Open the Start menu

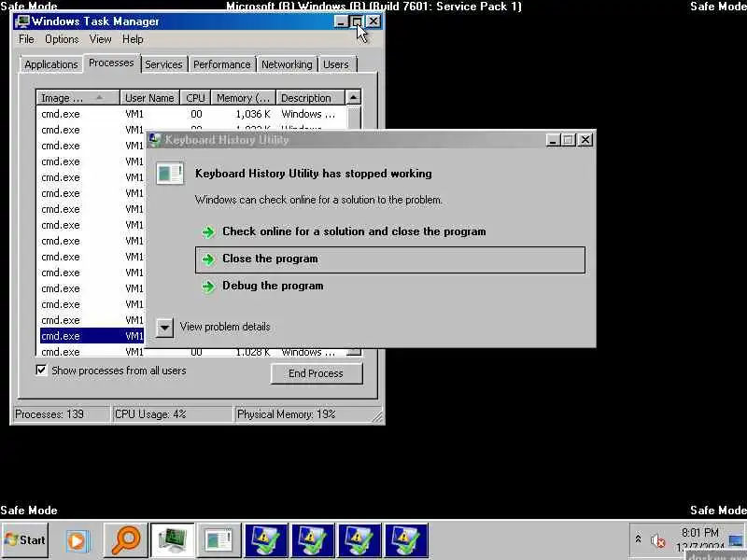pos(25,540)
